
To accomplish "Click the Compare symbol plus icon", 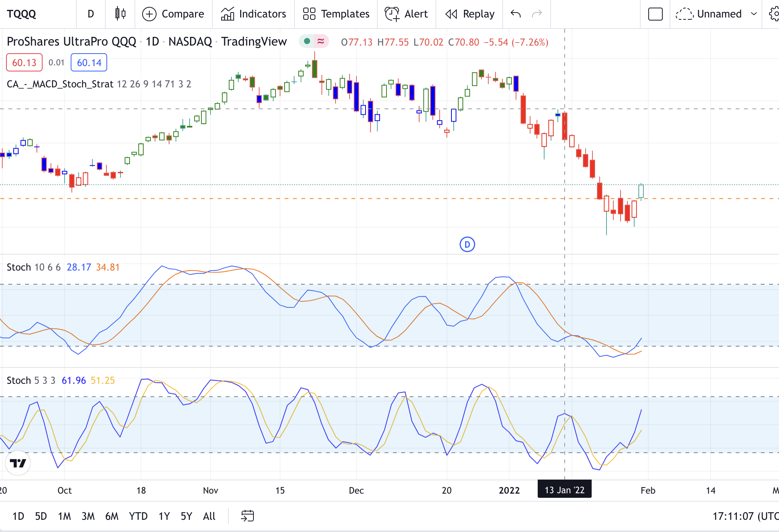I will [x=149, y=14].
